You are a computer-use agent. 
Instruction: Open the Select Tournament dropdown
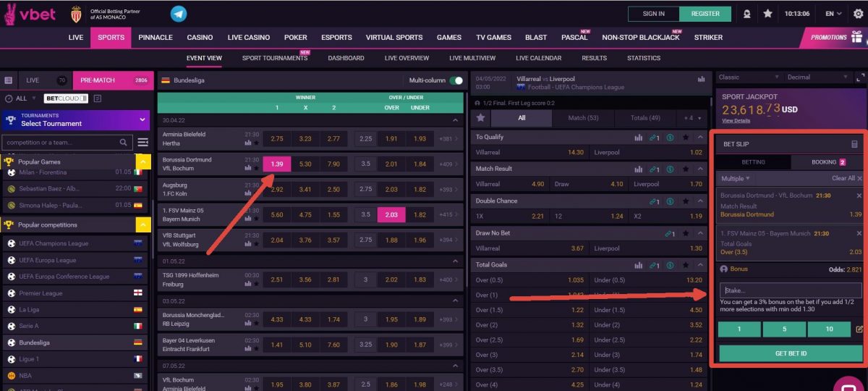point(76,119)
